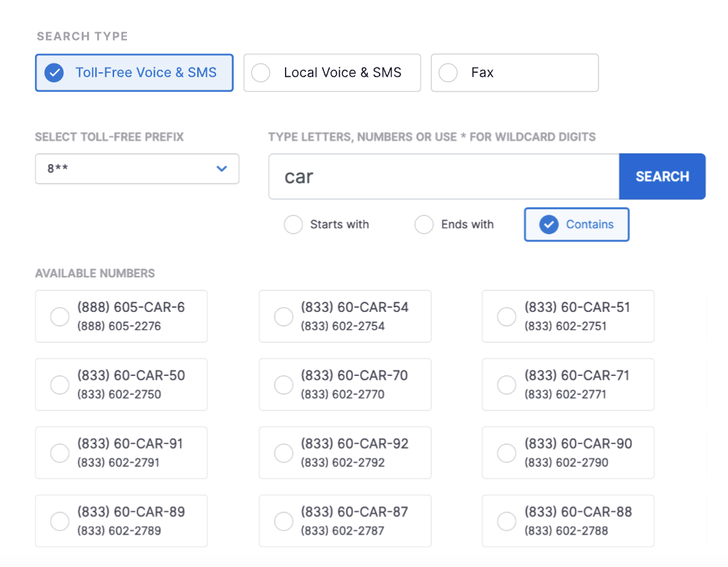This screenshot has height=567, width=728.
Task: Select the 'Starts with' match option
Action: [x=293, y=225]
